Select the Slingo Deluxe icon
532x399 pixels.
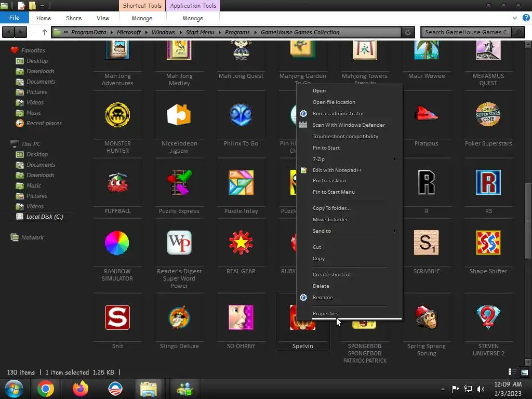(x=179, y=317)
